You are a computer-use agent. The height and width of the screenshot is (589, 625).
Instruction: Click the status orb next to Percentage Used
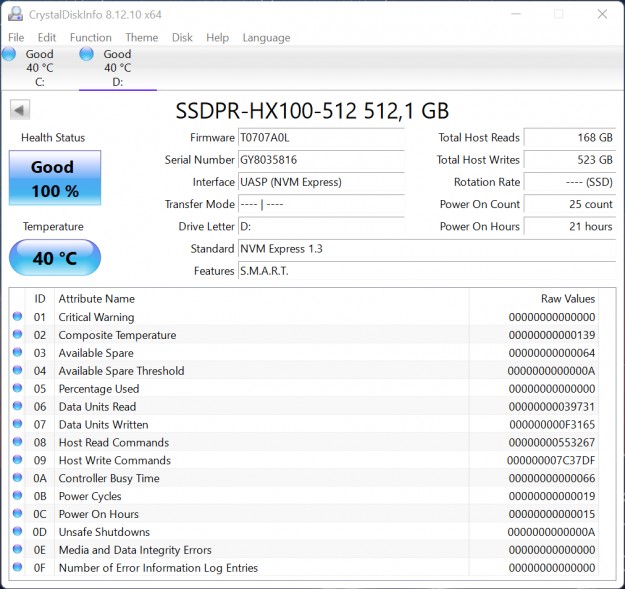(x=17, y=389)
